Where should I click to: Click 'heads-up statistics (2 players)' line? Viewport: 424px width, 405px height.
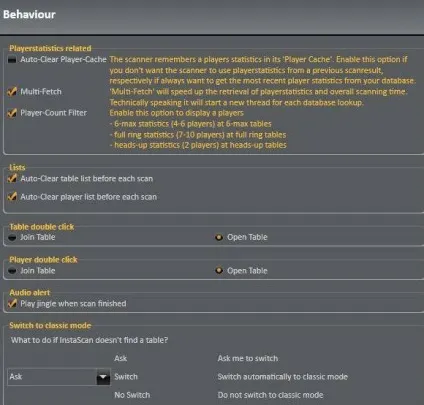pyautogui.click(x=198, y=145)
